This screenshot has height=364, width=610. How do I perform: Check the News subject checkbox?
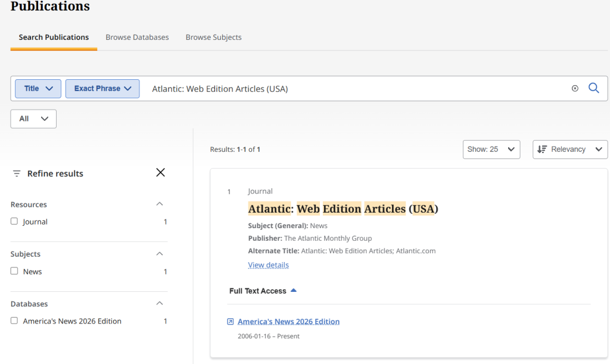[x=14, y=271]
